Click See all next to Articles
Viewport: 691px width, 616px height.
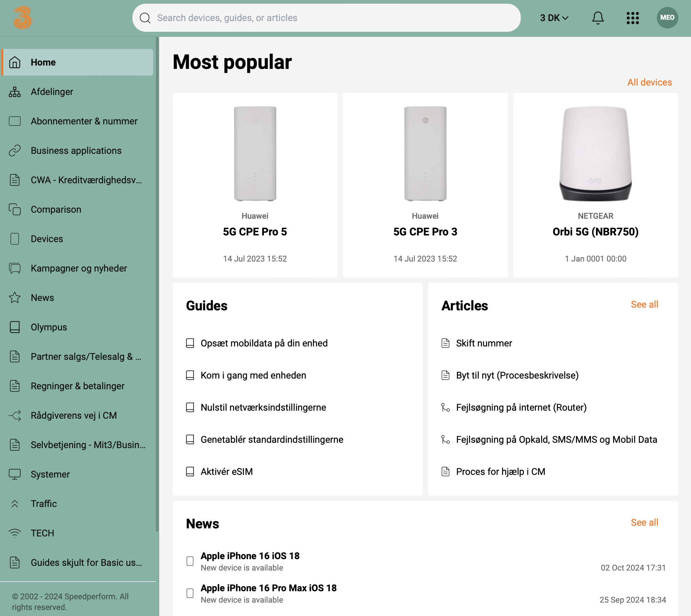pyautogui.click(x=644, y=304)
